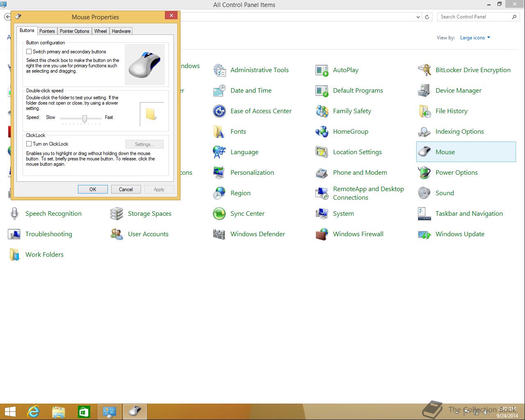The height and width of the screenshot is (420, 525).
Task: Open the Ease of Access Center icon
Action: click(219, 111)
